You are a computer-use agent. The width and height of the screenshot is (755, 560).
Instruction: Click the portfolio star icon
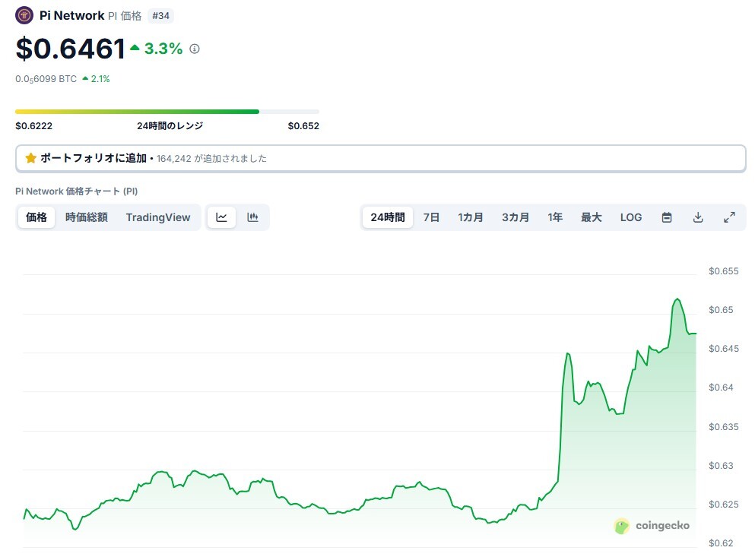(x=31, y=158)
